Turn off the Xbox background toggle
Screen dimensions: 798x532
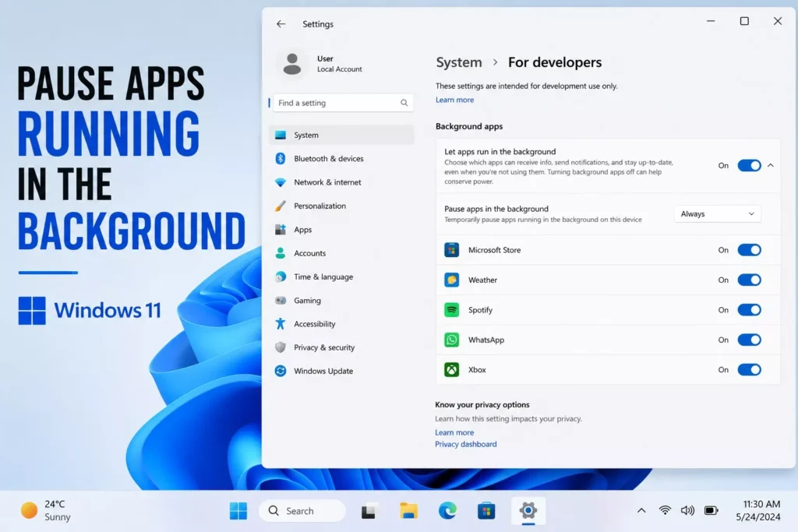(x=749, y=370)
